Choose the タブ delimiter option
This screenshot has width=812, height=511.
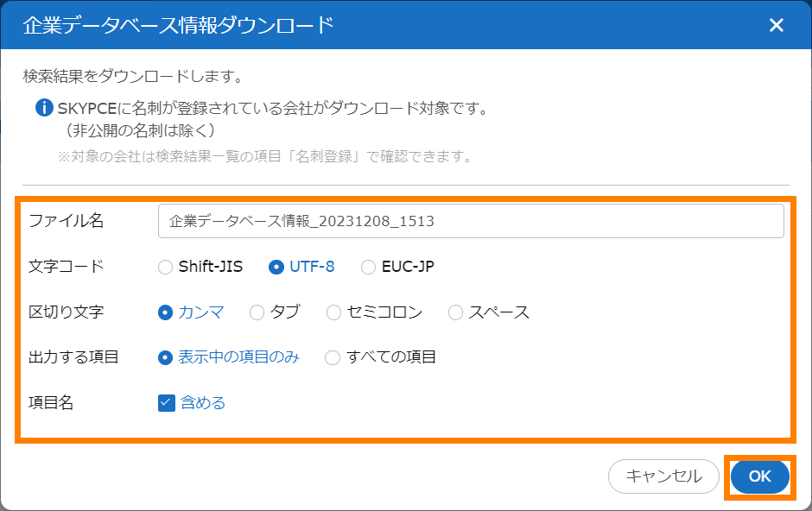(x=257, y=312)
